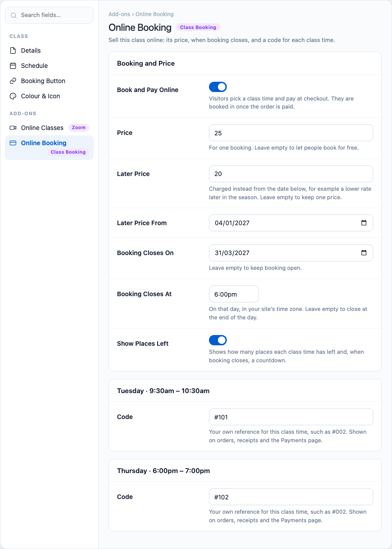Click the Booking Closes On date field
The height and width of the screenshot is (549, 392).
click(291, 253)
